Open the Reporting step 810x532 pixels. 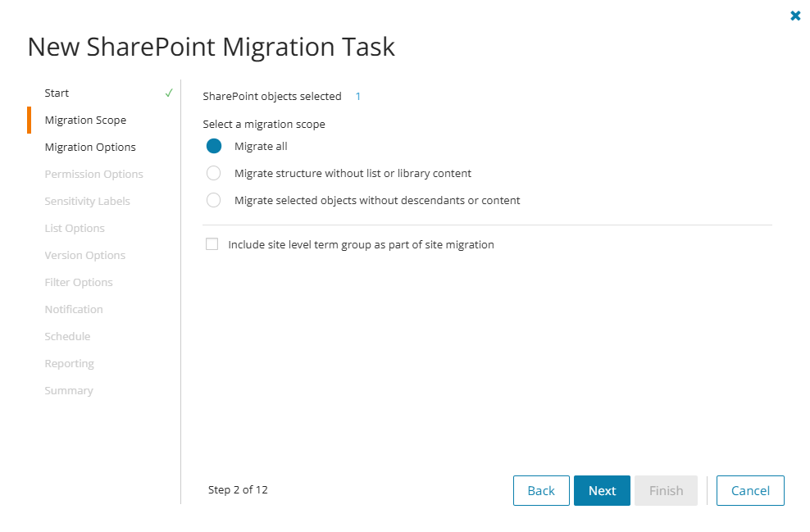pyautogui.click(x=69, y=363)
